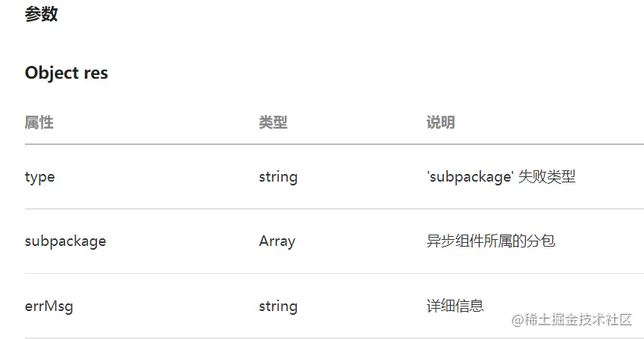Click the 属性 column header
This screenshot has height=339, width=644.
[x=39, y=123]
